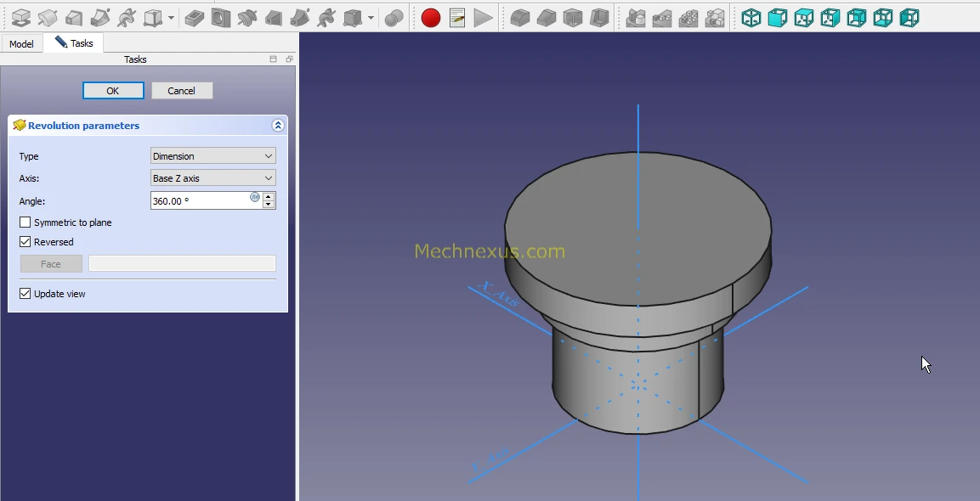The height and width of the screenshot is (501, 980).
Task: Select the Chamfer tool
Action: coord(547,18)
